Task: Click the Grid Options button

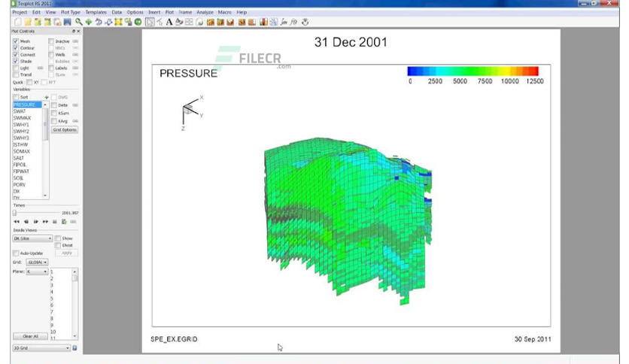Action: point(65,130)
